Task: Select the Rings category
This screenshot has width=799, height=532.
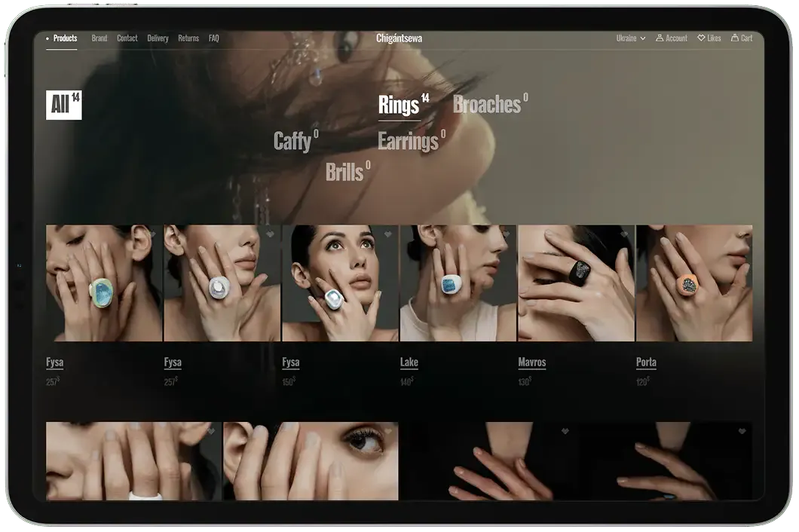Action: point(399,105)
